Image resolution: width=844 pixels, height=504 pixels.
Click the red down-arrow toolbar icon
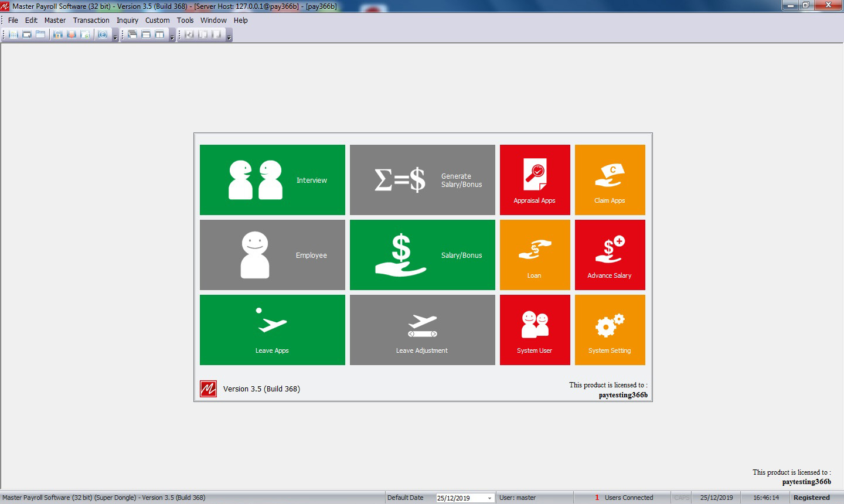72,35
